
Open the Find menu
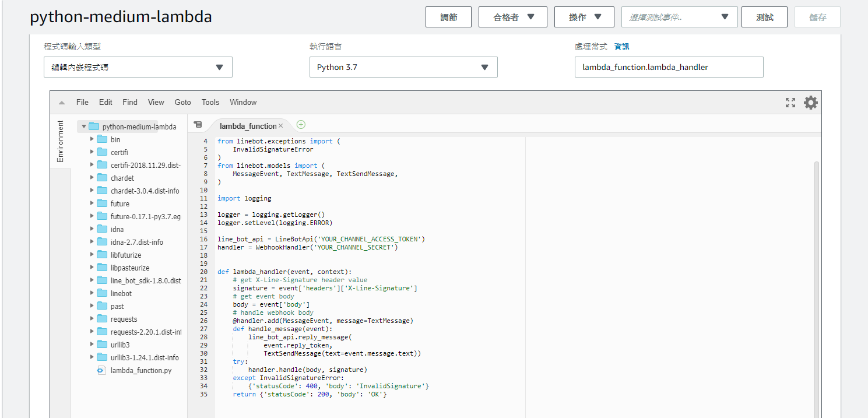tap(130, 102)
